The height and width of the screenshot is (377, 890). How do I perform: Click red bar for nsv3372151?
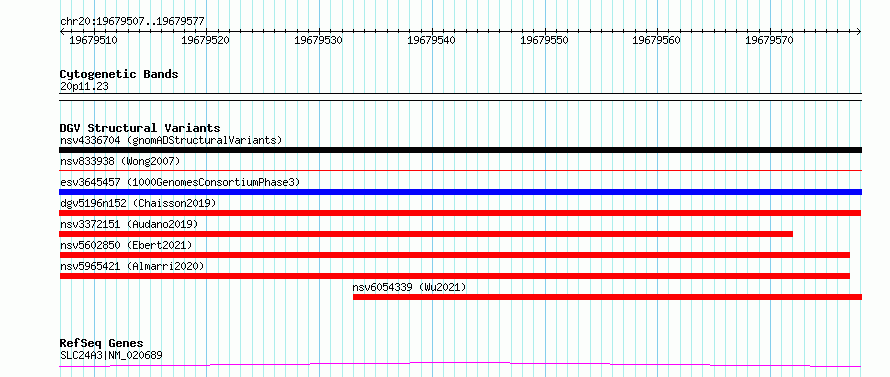pos(426,234)
